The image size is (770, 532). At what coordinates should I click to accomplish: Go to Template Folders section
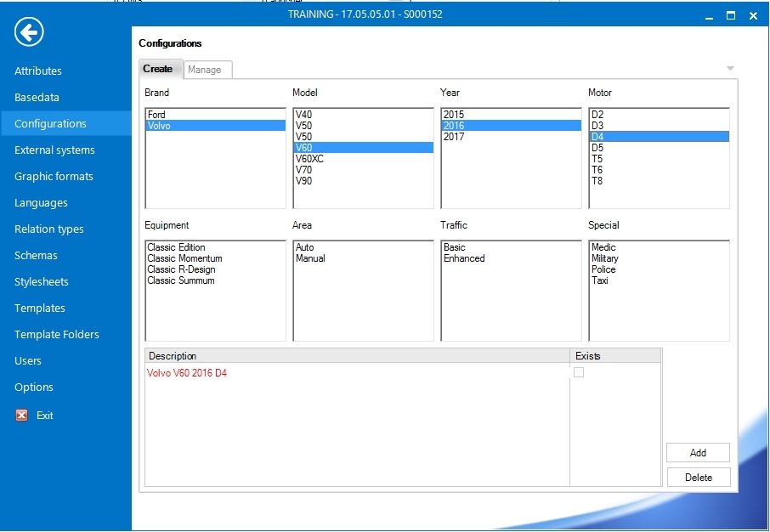pos(57,335)
